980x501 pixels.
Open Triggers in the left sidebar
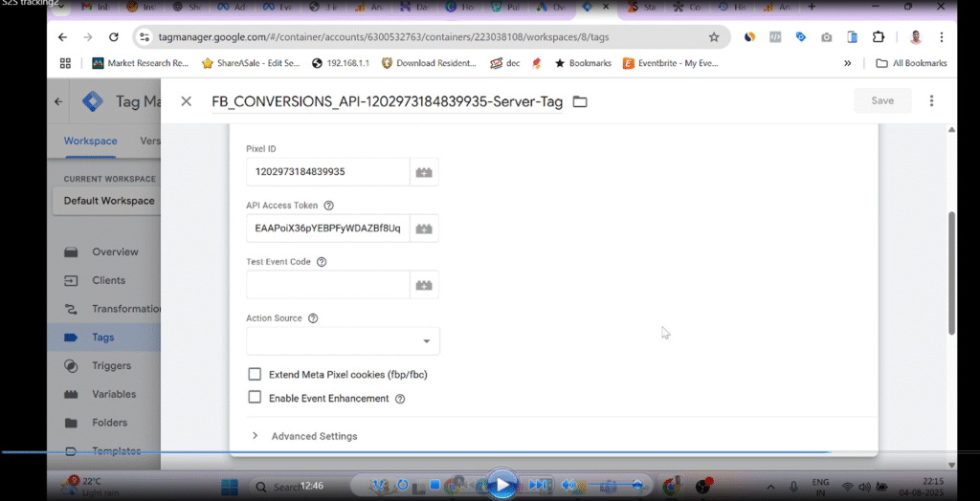pyautogui.click(x=111, y=365)
